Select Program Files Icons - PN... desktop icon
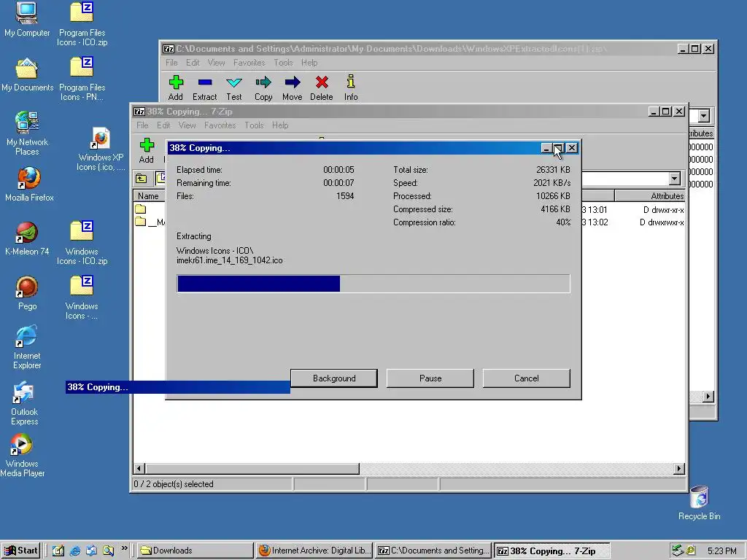This screenshot has width=747, height=560. [x=82, y=79]
